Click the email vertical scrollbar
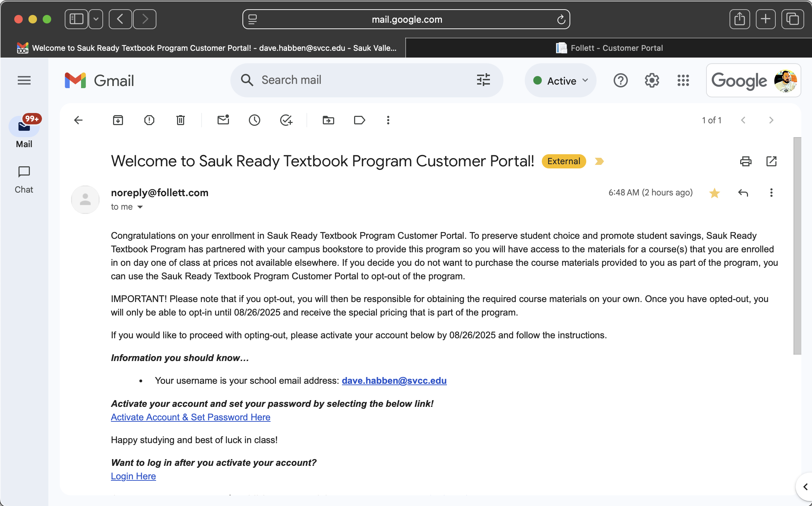 [x=797, y=246]
